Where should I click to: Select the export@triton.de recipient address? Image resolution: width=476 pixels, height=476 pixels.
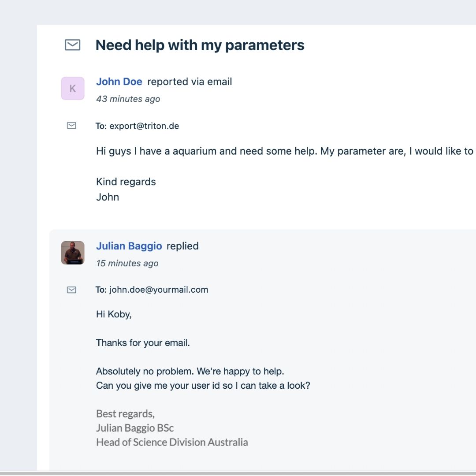pyautogui.click(x=144, y=126)
